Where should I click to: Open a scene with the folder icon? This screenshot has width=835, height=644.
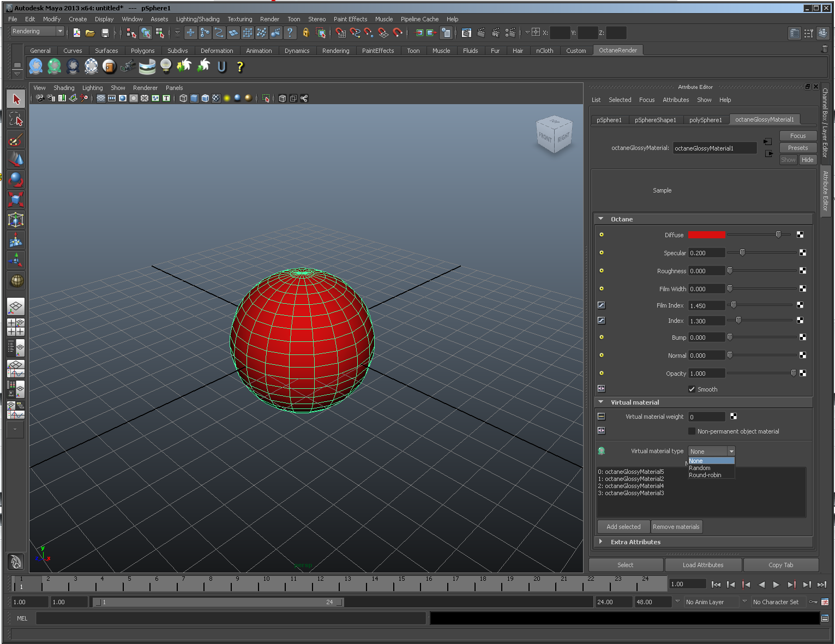click(90, 33)
